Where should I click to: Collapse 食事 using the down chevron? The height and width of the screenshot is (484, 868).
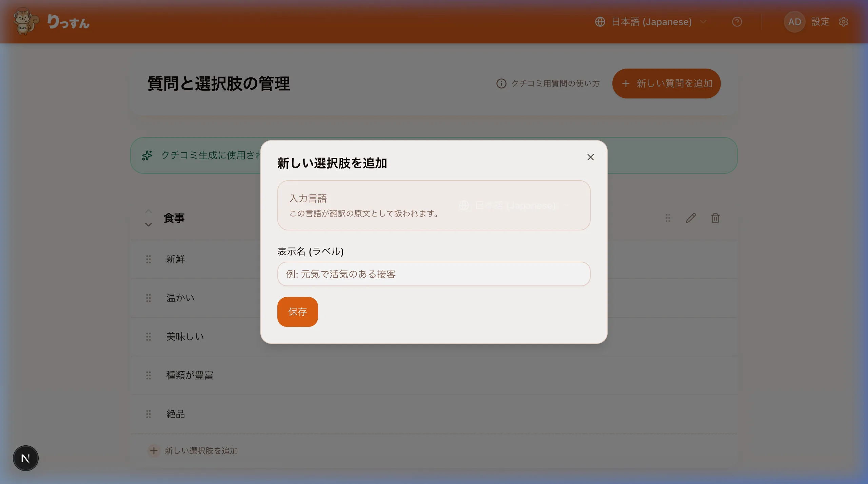148,225
